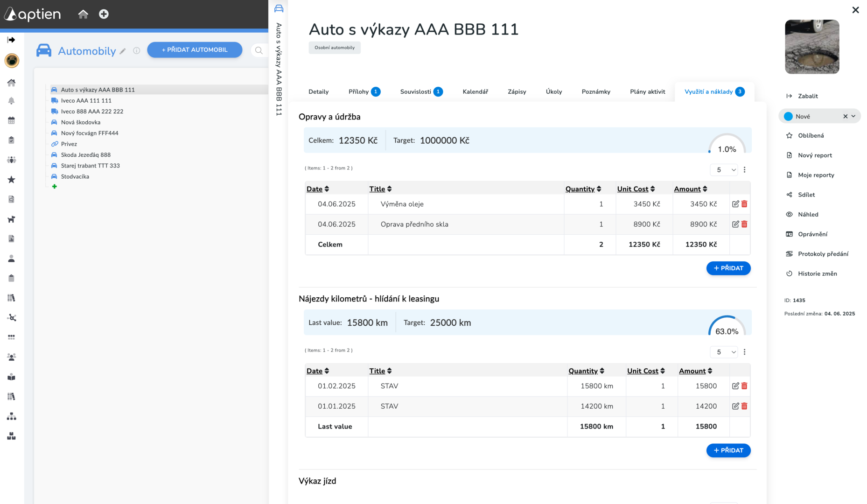Switch to the Detaily tab
This screenshot has width=867, height=504.
click(x=319, y=91)
